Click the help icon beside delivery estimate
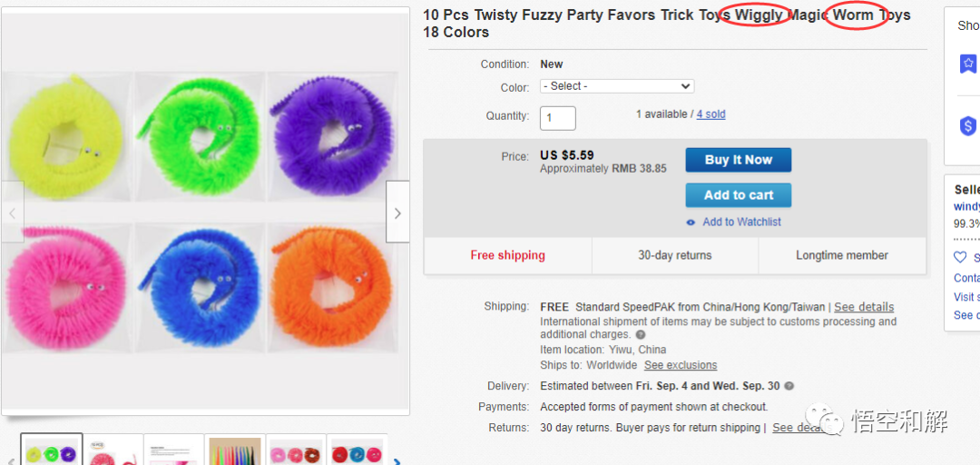This screenshot has width=980, height=465. click(789, 386)
